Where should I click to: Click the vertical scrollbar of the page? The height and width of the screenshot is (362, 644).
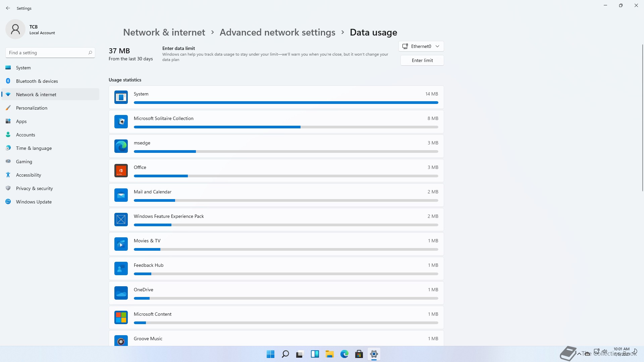(x=642, y=117)
